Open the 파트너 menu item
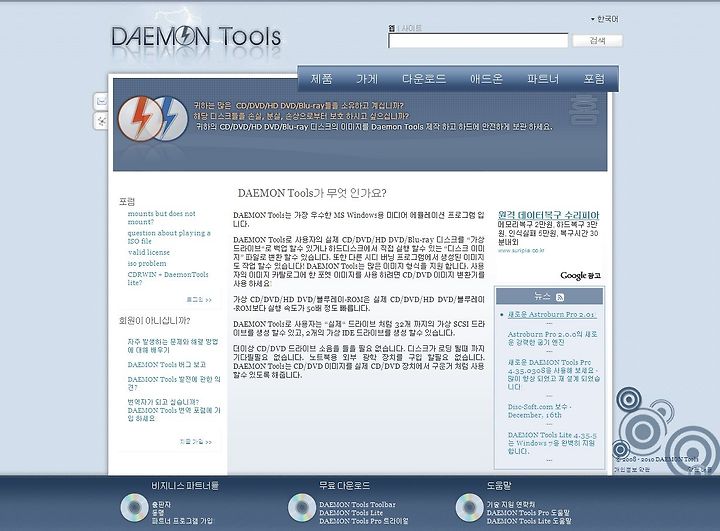The height and width of the screenshot is (531, 720). [543, 79]
